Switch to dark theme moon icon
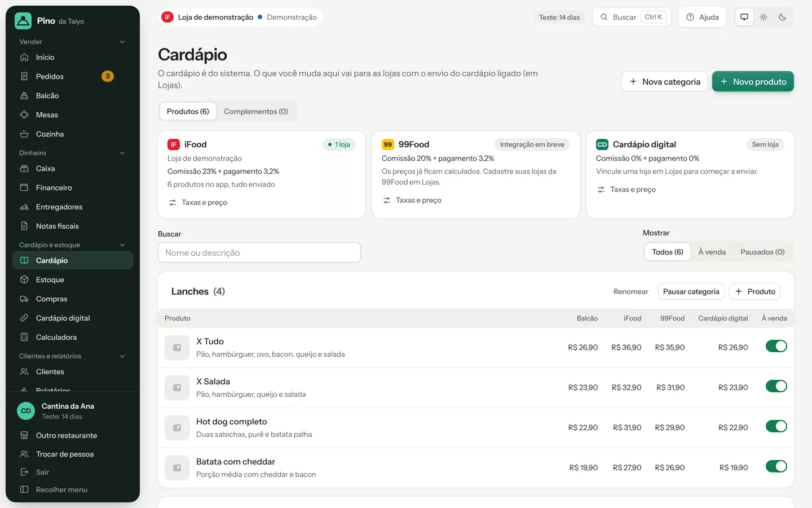This screenshot has width=812, height=508. coord(783,17)
